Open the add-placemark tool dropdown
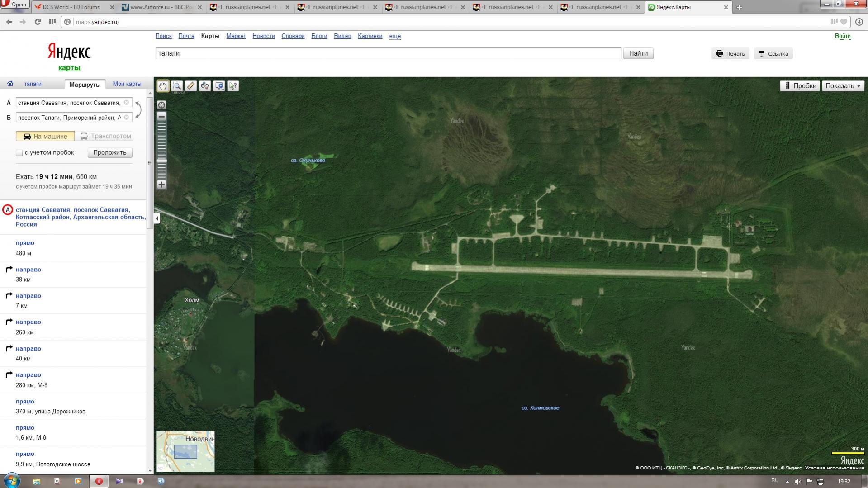The width and height of the screenshot is (868, 488). click(219, 86)
